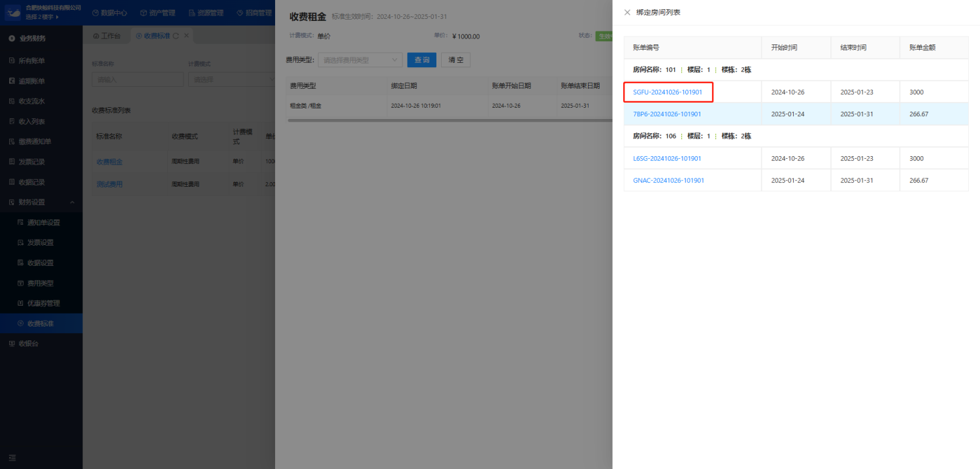Click the 收据记录 sidebar icon

point(12,182)
